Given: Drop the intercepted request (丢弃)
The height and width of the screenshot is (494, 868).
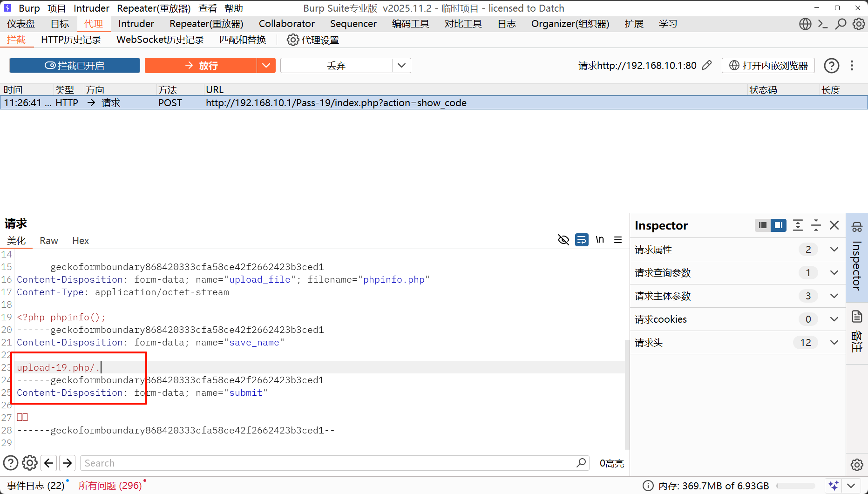Looking at the screenshot, I should (x=336, y=66).
